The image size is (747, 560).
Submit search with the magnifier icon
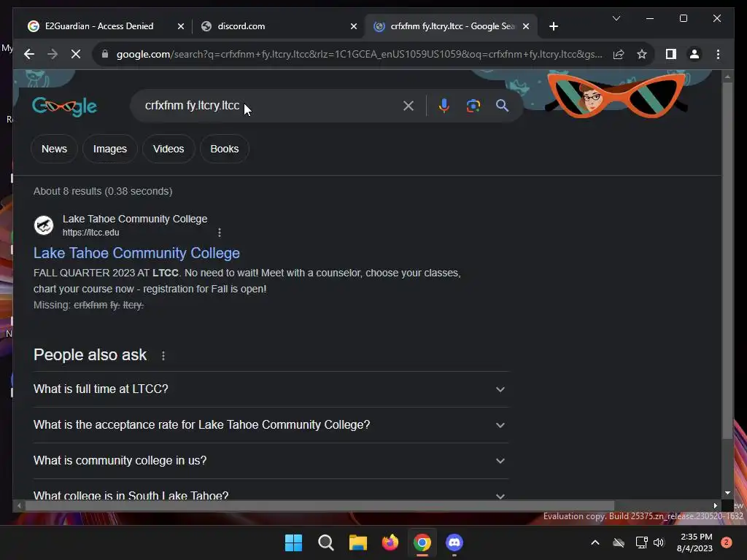502,106
